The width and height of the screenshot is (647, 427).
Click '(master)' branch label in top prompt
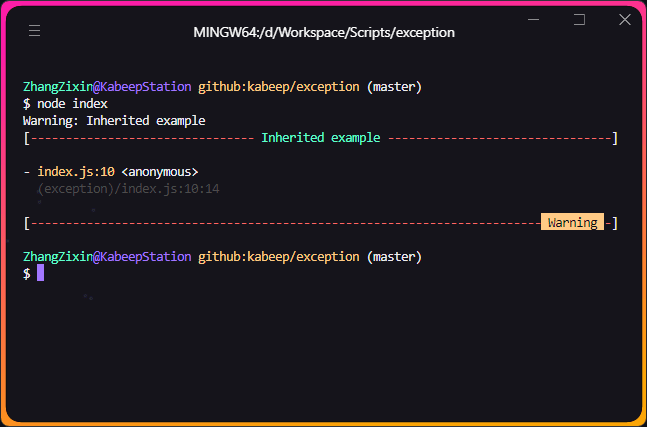pyautogui.click(x=394, y=87)
